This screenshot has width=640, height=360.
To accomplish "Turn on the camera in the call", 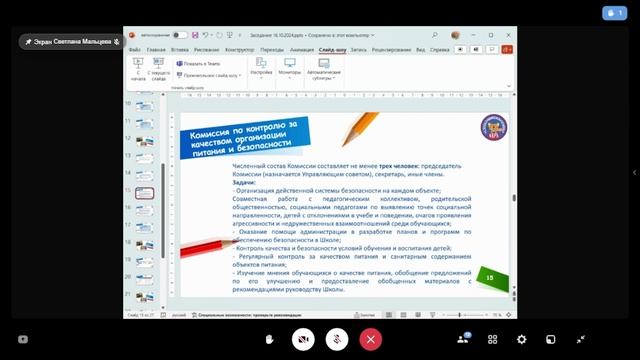I will click(x=303, y=339).
